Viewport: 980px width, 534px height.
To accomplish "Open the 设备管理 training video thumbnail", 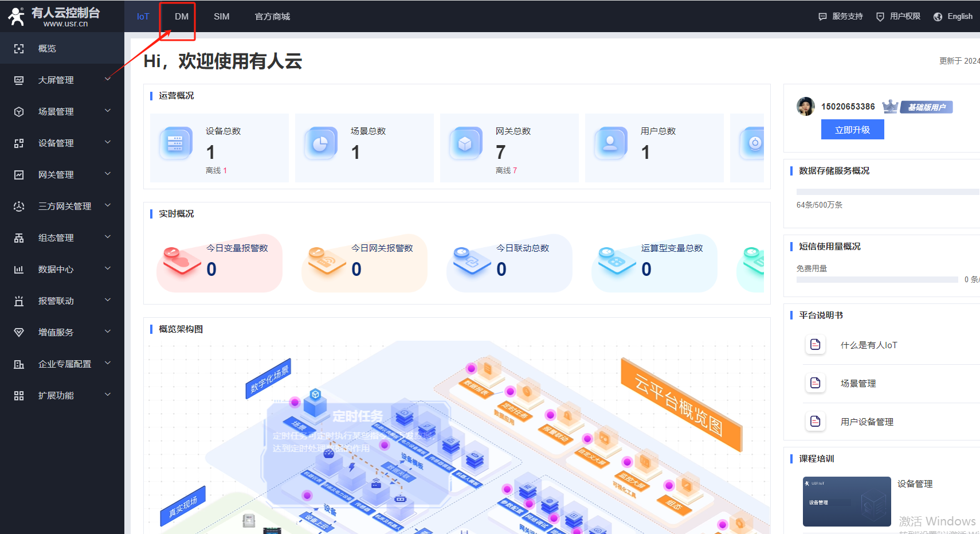I will click(846, 501).
